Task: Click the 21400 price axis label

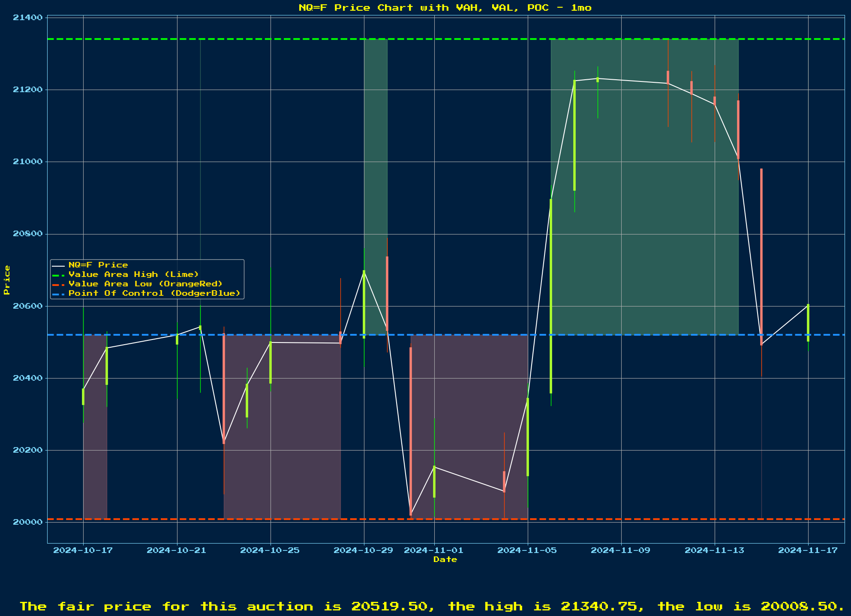Action: tap(28, 18)
